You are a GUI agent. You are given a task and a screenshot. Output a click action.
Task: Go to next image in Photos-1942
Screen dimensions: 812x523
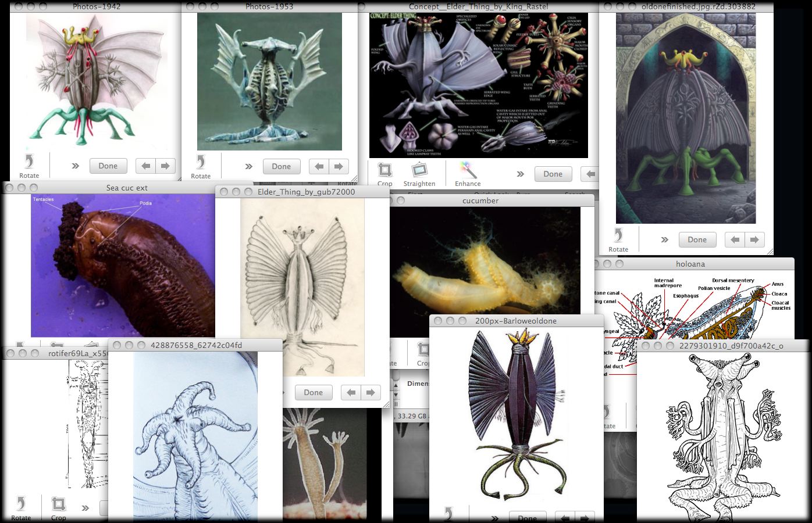point(166,166)
